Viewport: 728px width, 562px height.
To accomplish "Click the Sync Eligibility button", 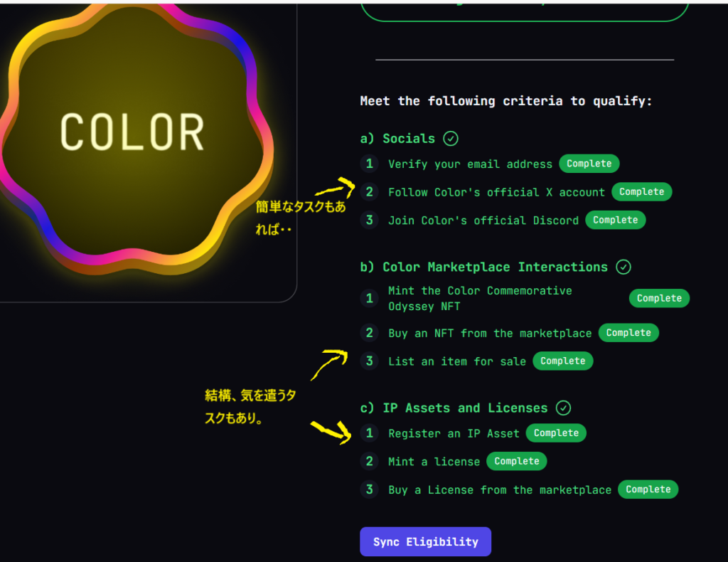I will coord(425,541).
